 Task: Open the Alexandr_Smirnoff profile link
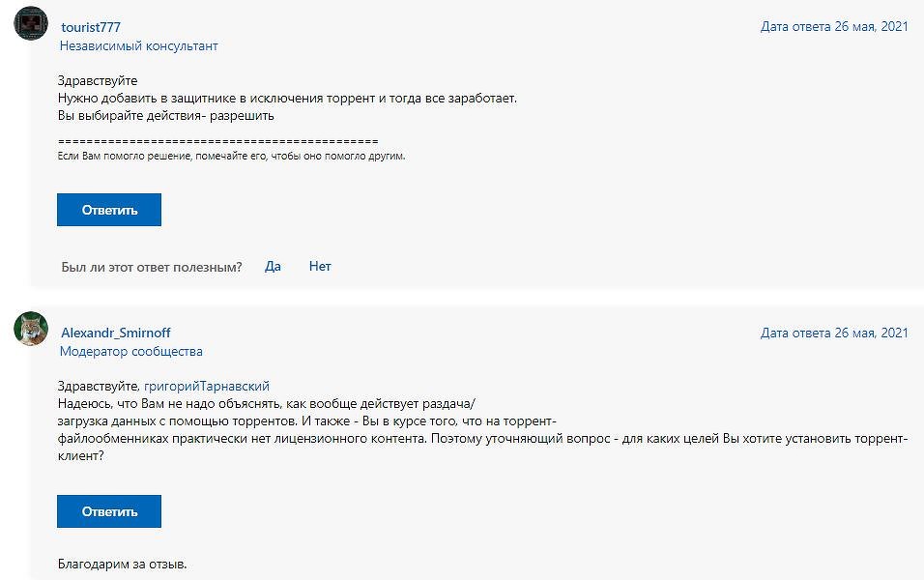pos(116,333)
